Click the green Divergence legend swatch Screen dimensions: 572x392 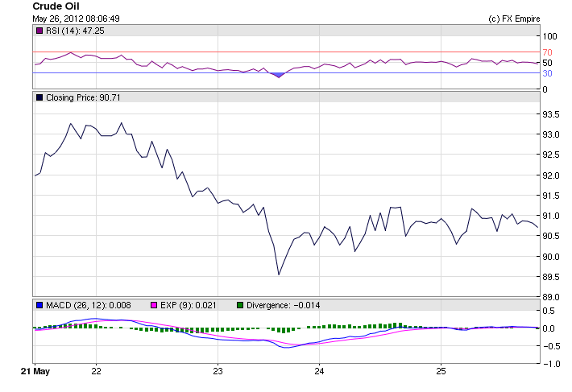pyautogui.click(x=240, y=305)
